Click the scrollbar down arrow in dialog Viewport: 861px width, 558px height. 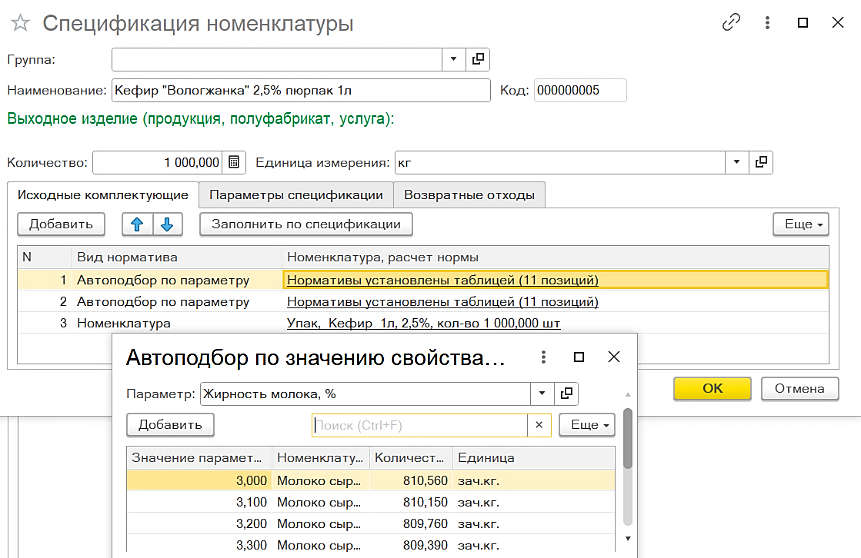[x=628, y=538]
